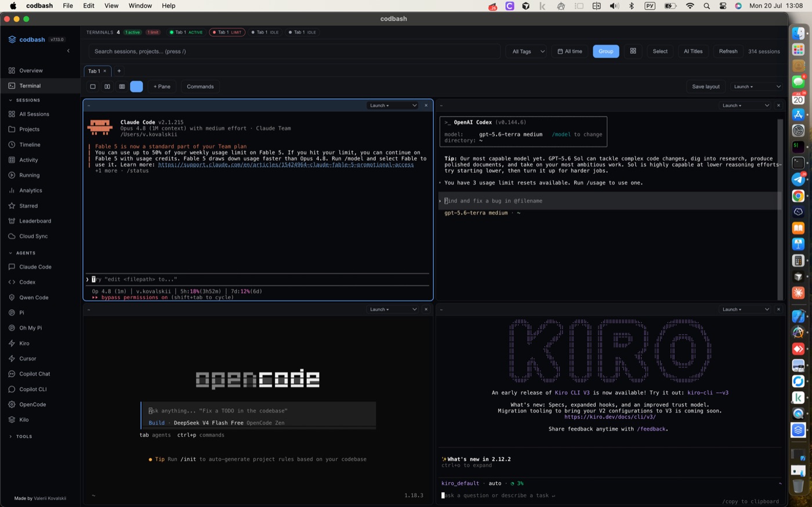Expand the TOOLS sidebar group
This screenshot has width=812, height=507.
(21, 436)
